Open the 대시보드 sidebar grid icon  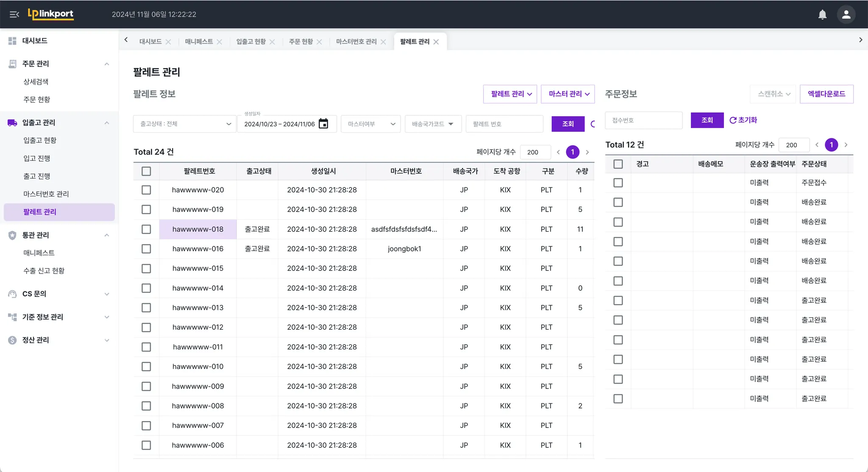click(x=12, y=41)
